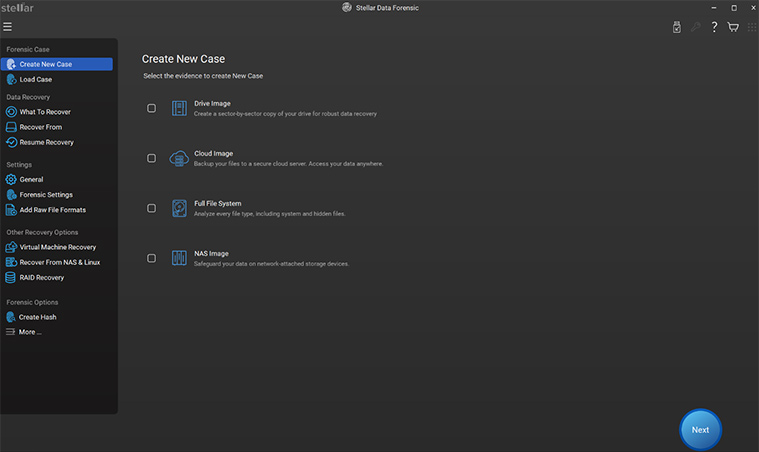Click the RAID Recovery database icon
Viewport: 759px width, 452px height.
pyautogui.click(x=10, y=277)
